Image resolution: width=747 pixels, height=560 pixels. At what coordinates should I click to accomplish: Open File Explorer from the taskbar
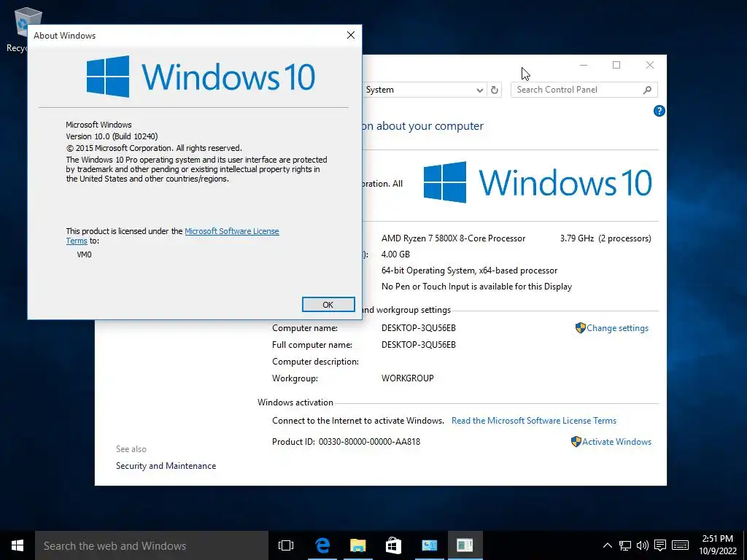(x=357, y=545)
